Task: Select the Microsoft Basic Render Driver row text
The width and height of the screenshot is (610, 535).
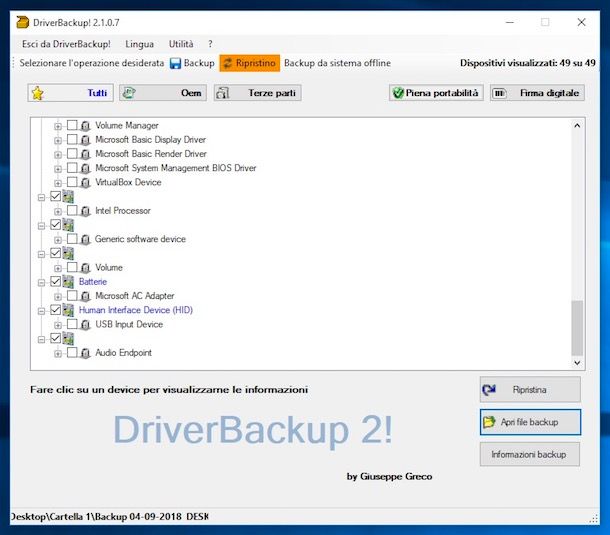Action: (x=151, y=154)
